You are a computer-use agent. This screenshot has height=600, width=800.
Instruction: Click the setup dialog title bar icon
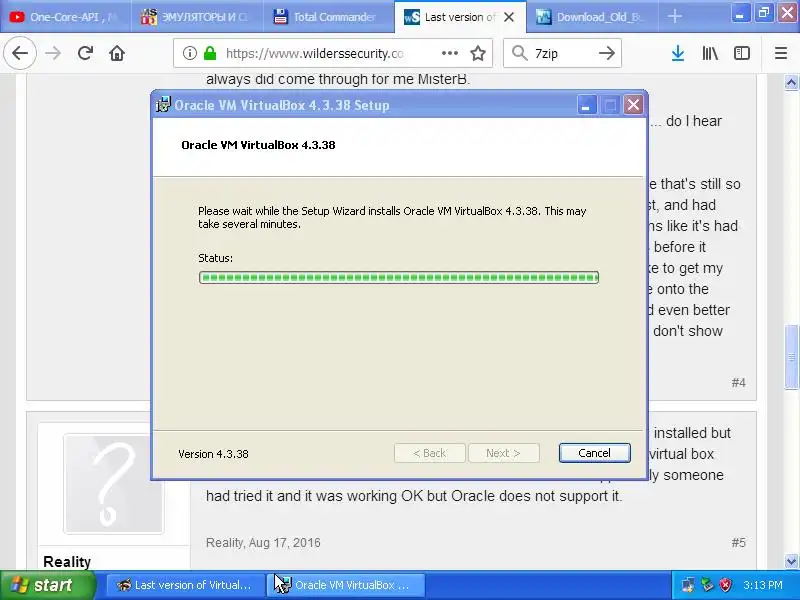coord(163,105)
